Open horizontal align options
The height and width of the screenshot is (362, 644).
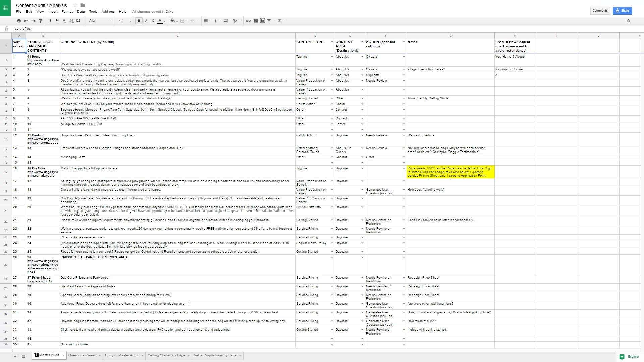(x=207, y=21)
